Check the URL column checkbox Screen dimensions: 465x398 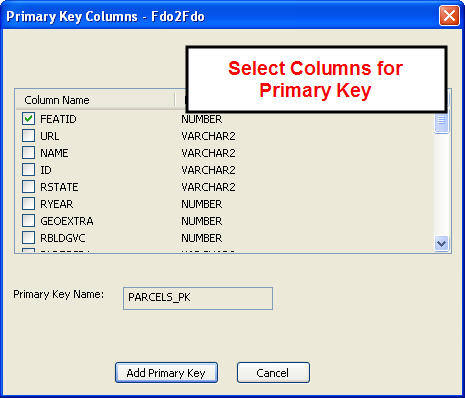click(x=28, y=136)
